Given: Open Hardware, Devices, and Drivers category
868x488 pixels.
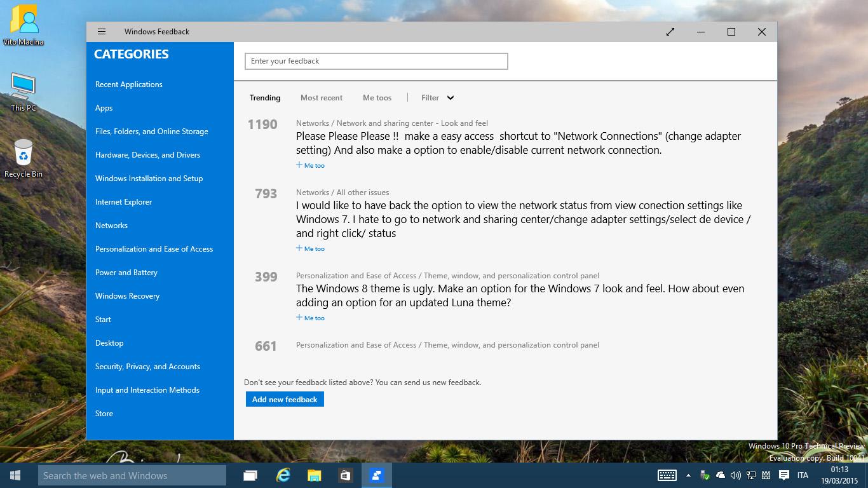Looking at the screenshot, I should 148,155.
